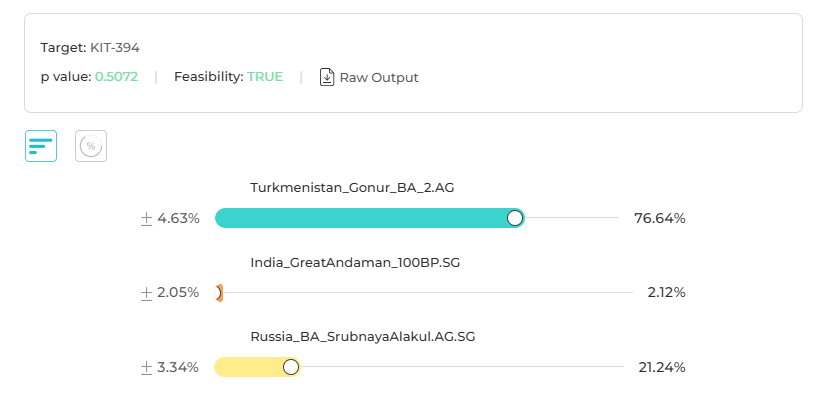Click the 76.64% value

pos(660,218)
